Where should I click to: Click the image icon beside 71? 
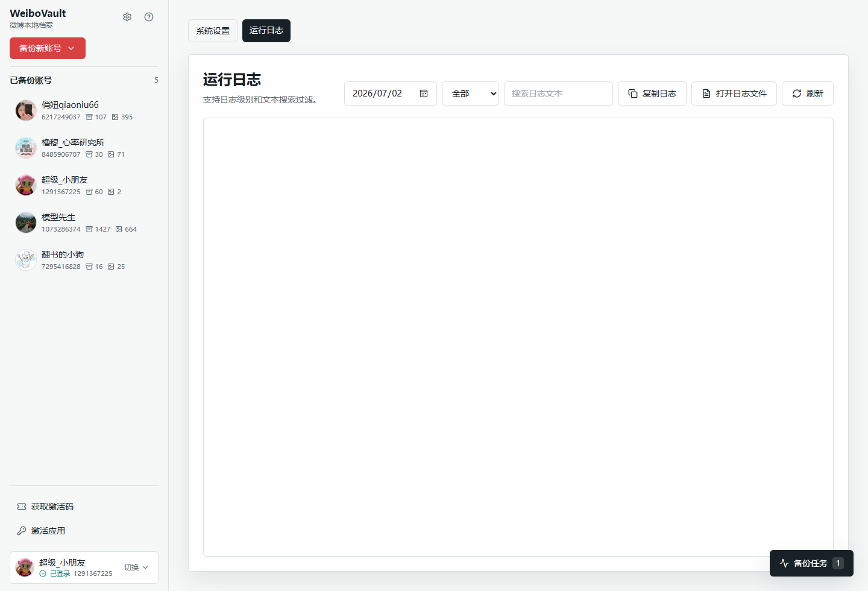tap(111, 154)
